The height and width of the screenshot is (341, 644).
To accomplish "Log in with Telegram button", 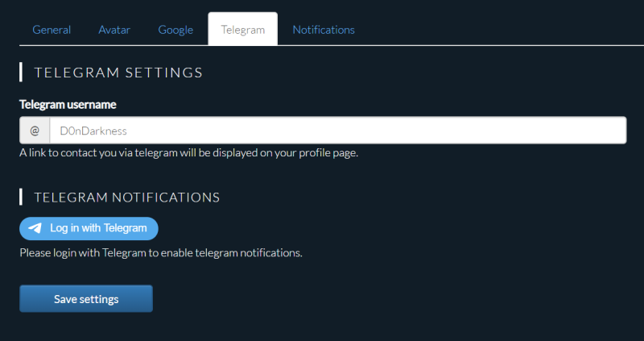I will coord(89,228).
